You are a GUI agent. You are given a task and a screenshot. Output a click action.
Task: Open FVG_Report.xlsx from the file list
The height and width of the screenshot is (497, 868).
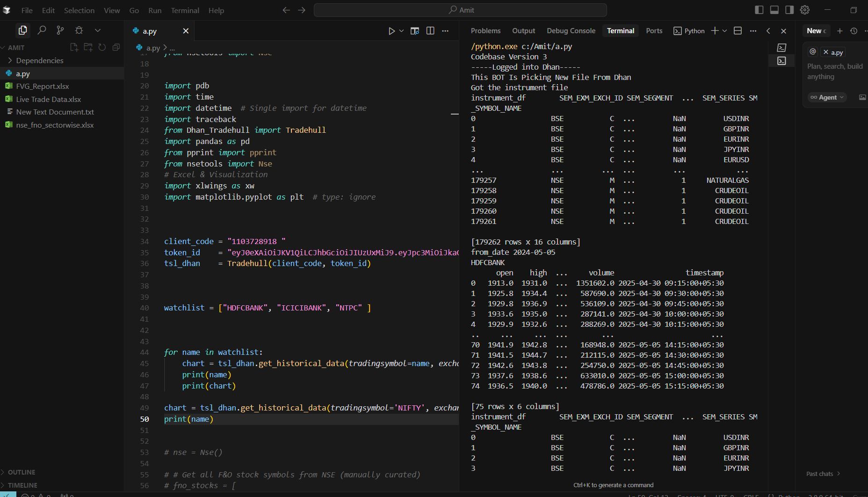[42, 86]
